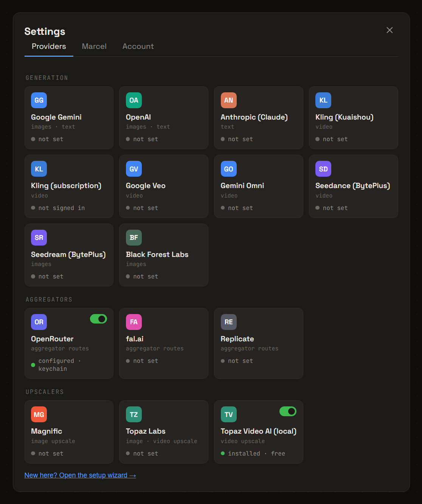Image resolution: width=422 pixels, height=504 pixels.
Task: Close the Settings dialog
Action: click(389, 30)
